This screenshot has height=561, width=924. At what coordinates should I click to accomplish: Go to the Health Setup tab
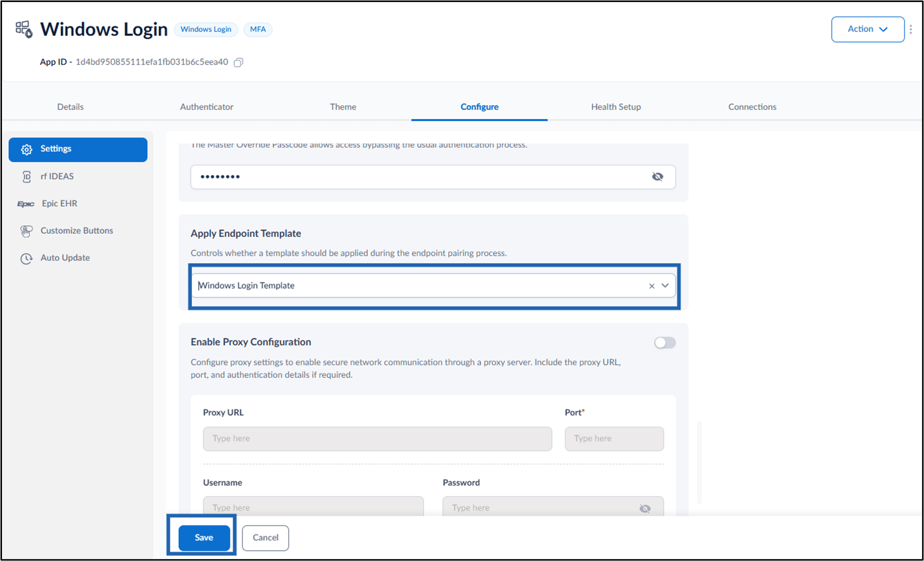click(616, 107)
